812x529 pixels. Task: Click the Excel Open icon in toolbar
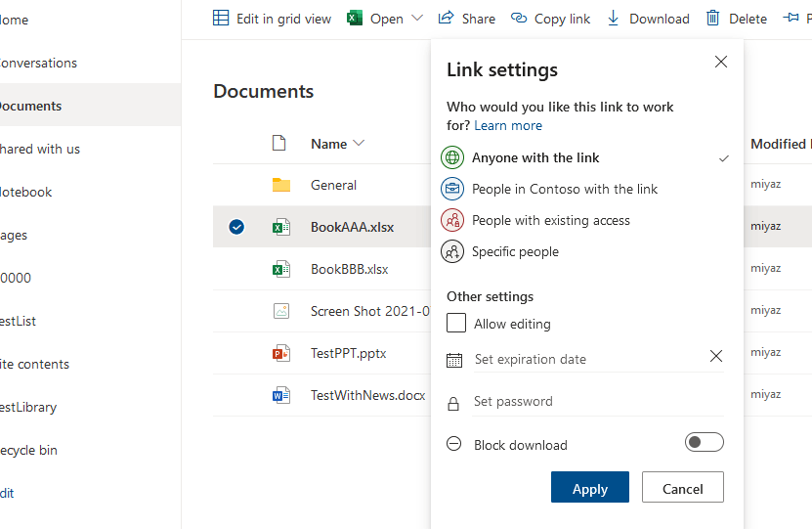coord(355,19)
